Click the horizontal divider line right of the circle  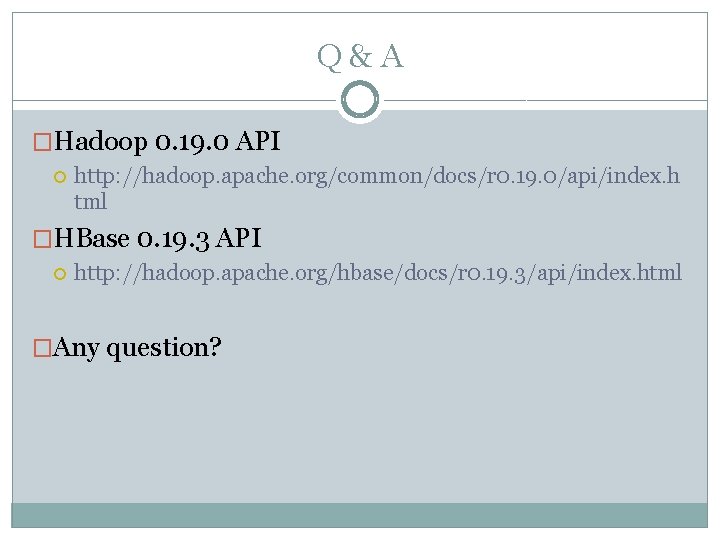[x=550, y=101]
